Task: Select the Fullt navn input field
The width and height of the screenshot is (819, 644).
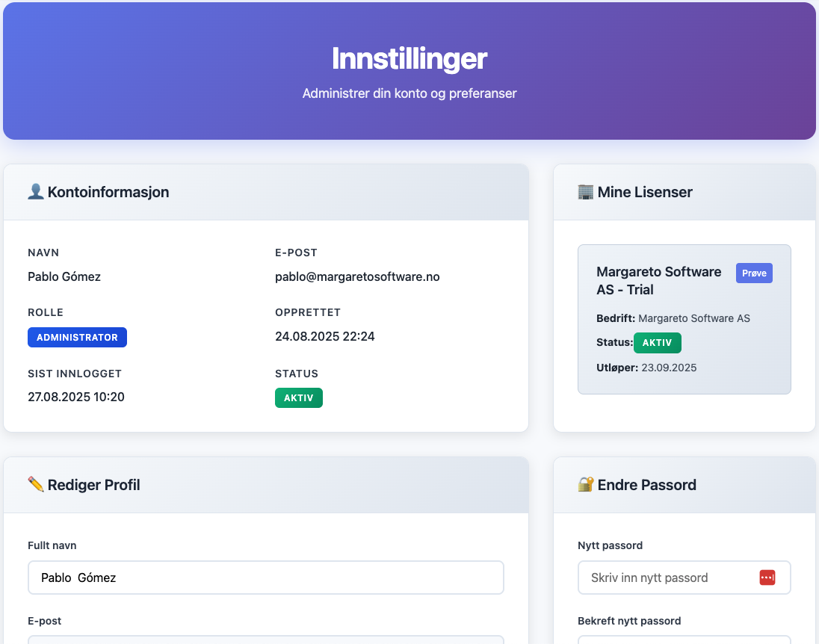Action: [x=265, y=577]
